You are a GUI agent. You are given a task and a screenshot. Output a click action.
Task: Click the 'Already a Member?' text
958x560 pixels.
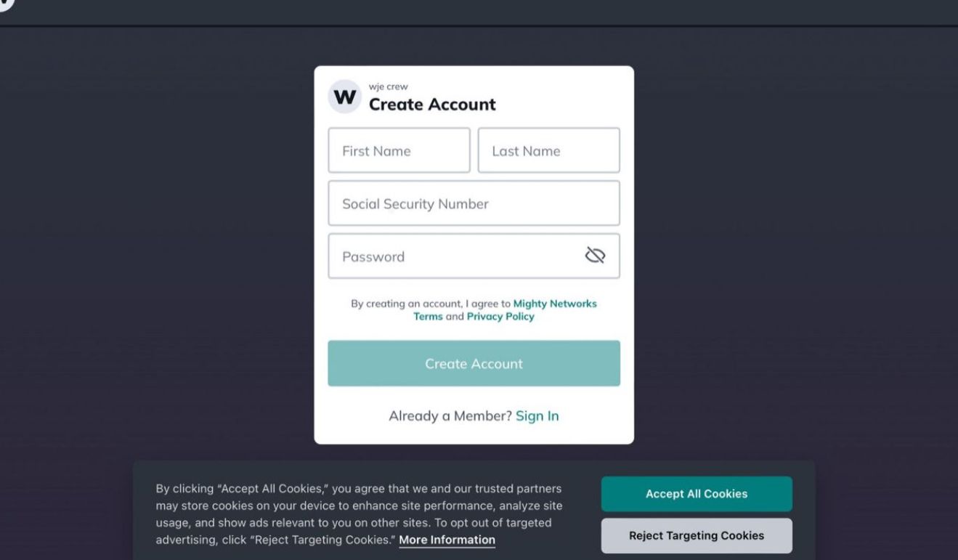tap(450, 416)
